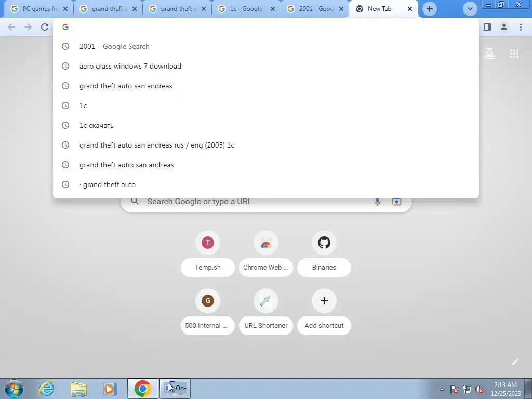
Task: Click the browser forward arrow
Action: coord(28,27)
